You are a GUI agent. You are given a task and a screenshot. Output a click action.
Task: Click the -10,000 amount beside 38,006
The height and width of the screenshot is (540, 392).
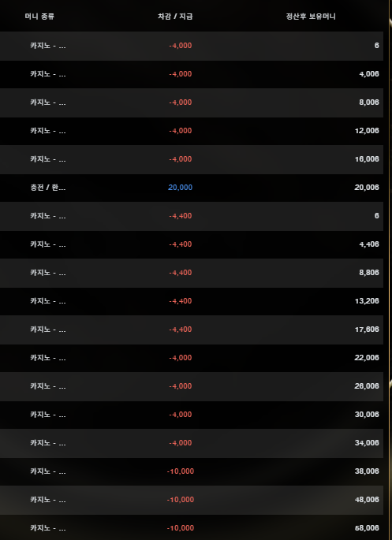pos(181,471)
